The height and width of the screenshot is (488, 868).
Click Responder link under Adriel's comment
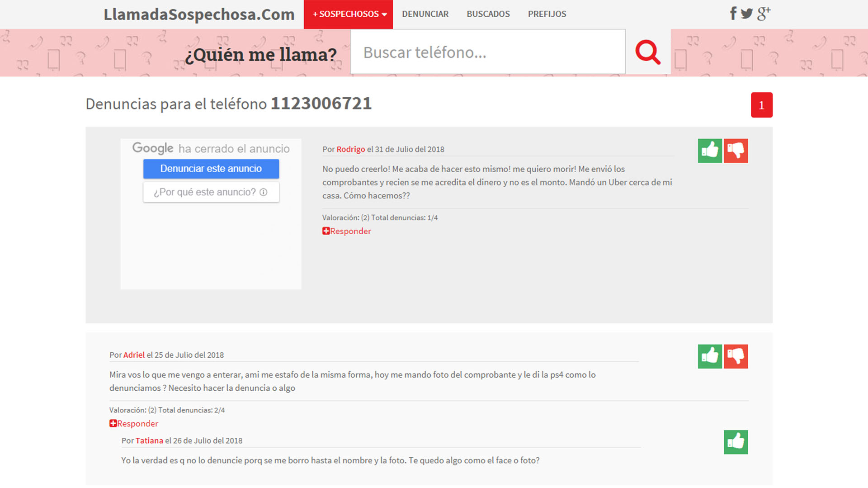point(137,423)
